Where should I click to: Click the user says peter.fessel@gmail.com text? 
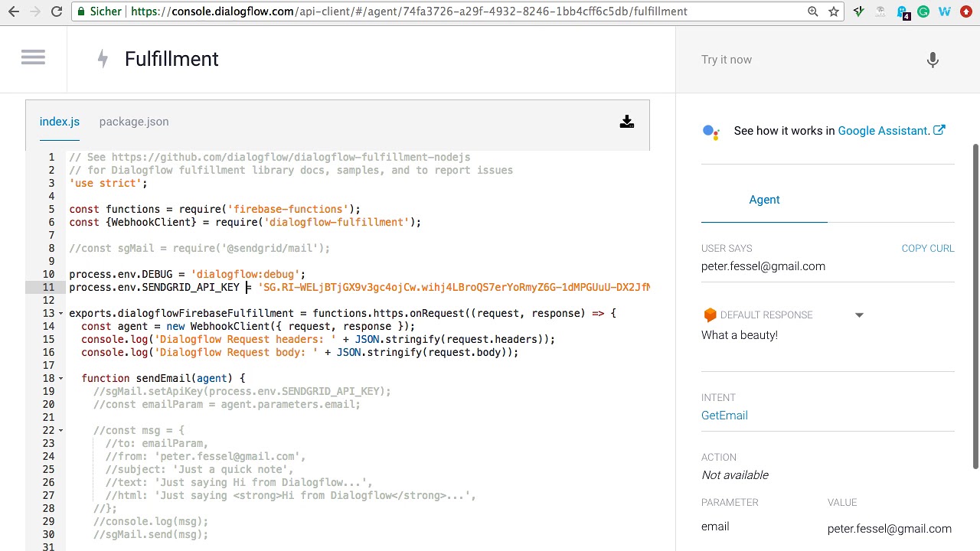click(763, 266)
